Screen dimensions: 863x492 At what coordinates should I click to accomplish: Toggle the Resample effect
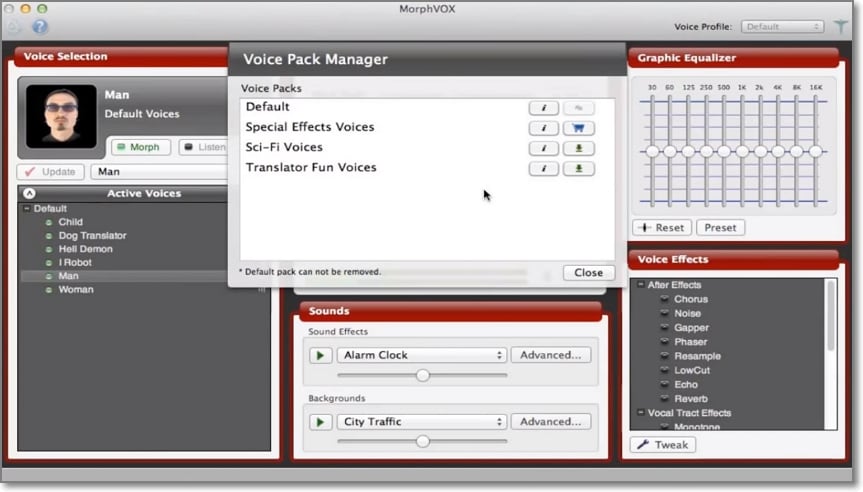click(664, 356)
